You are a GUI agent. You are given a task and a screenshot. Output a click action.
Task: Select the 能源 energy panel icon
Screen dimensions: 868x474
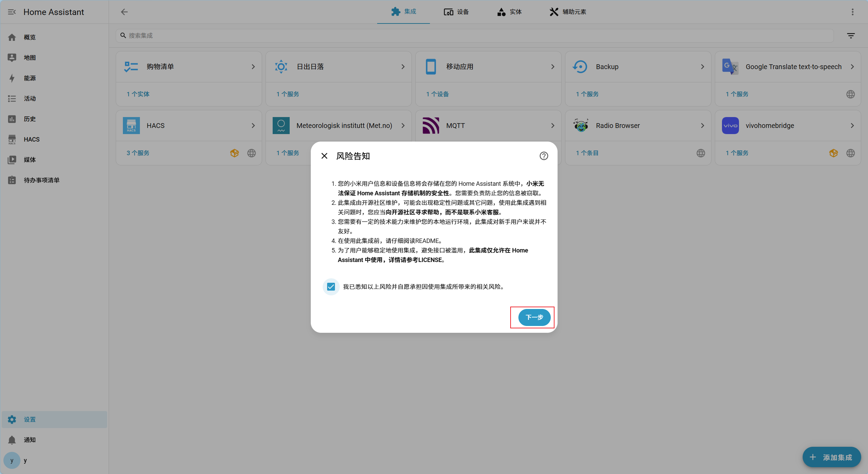[12, 78]
